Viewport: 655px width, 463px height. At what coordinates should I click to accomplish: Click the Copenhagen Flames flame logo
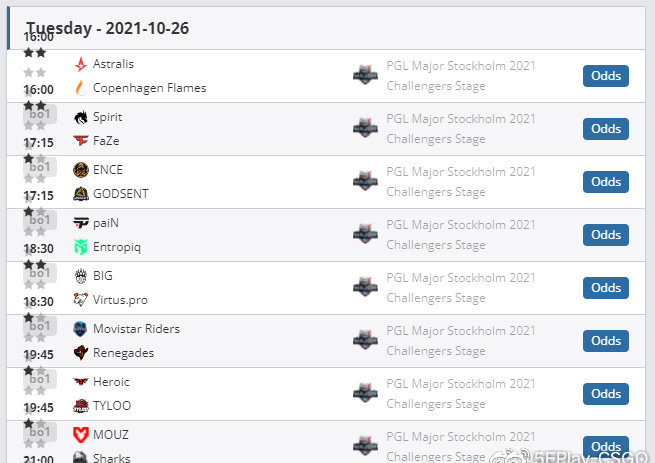[x=81, y=88]
